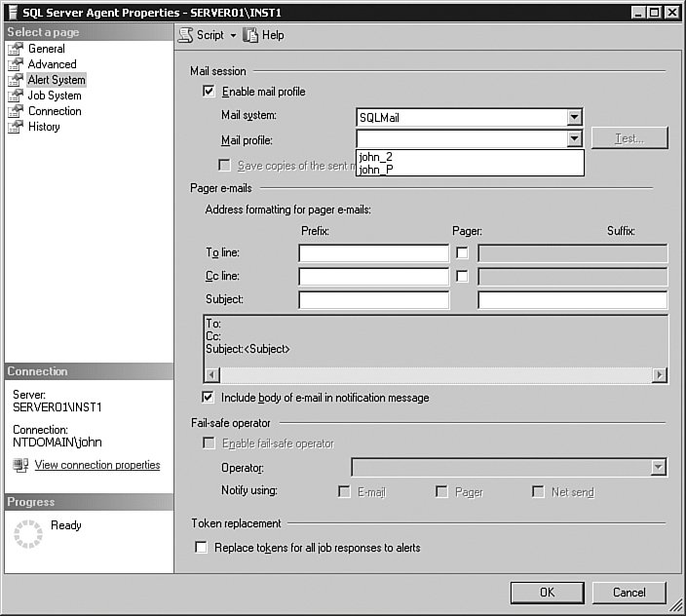Switch to the Connection page
This screenshot has width=686, height=616.
[55, 111]
